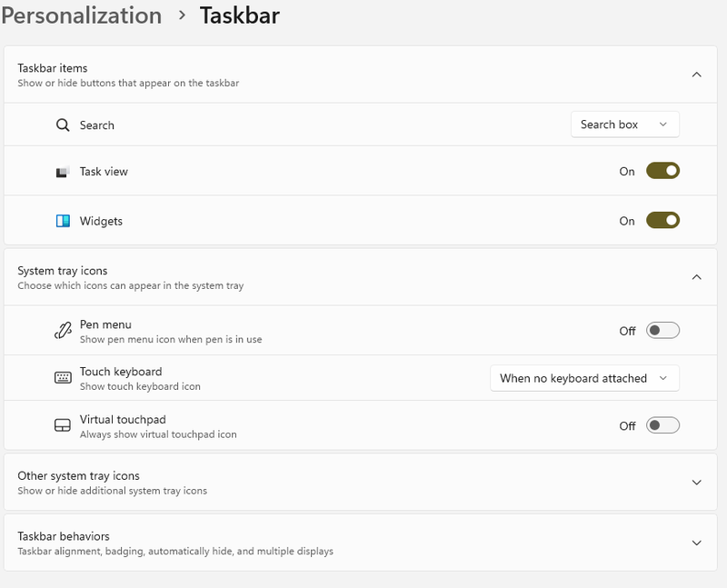Viewport: 727px width, 588px height.
Task: Go back to Personalization breadcrumb
Action: coord(81,15)
